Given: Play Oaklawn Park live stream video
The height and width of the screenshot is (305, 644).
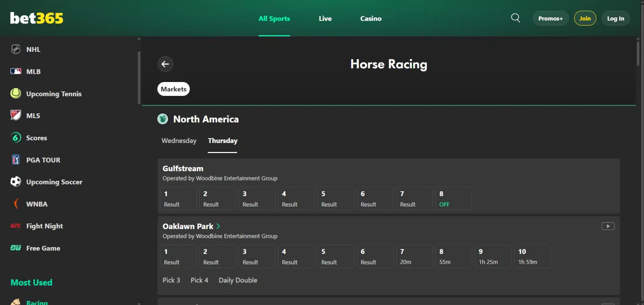Looking at the screenshot, I should click(x=608, y=226).
